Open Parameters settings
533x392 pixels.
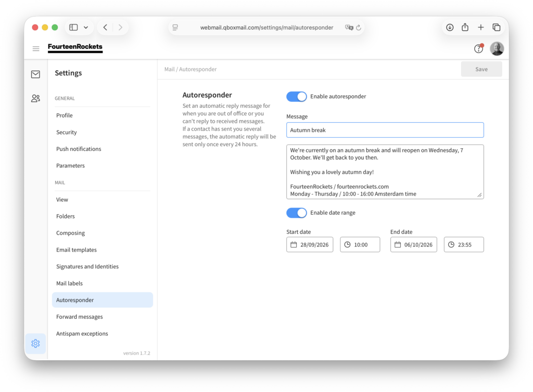(x=103, y=166)
